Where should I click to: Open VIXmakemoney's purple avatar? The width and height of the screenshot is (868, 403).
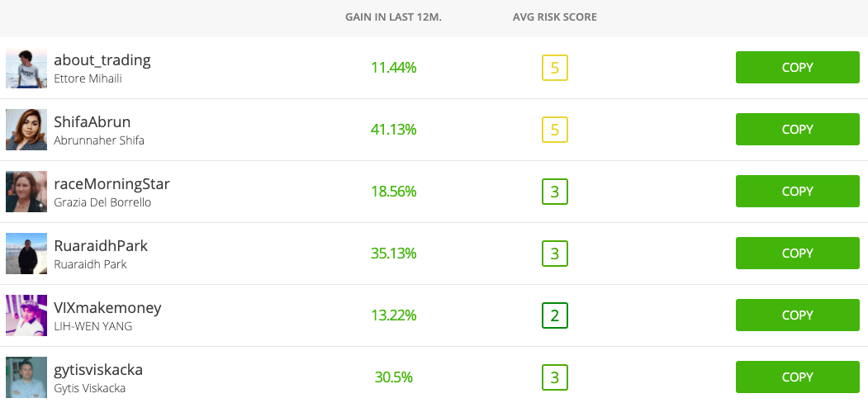point(26,315)
